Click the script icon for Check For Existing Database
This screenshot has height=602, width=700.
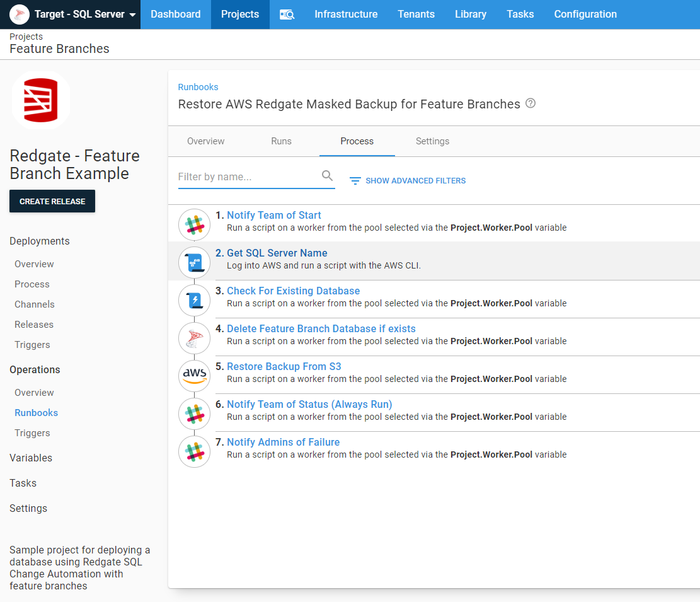click(194, 300)
